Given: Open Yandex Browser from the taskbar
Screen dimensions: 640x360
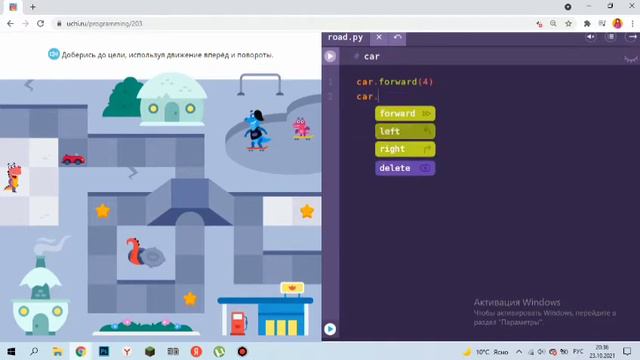Looking at the screenshot, I should click(127, 351).
